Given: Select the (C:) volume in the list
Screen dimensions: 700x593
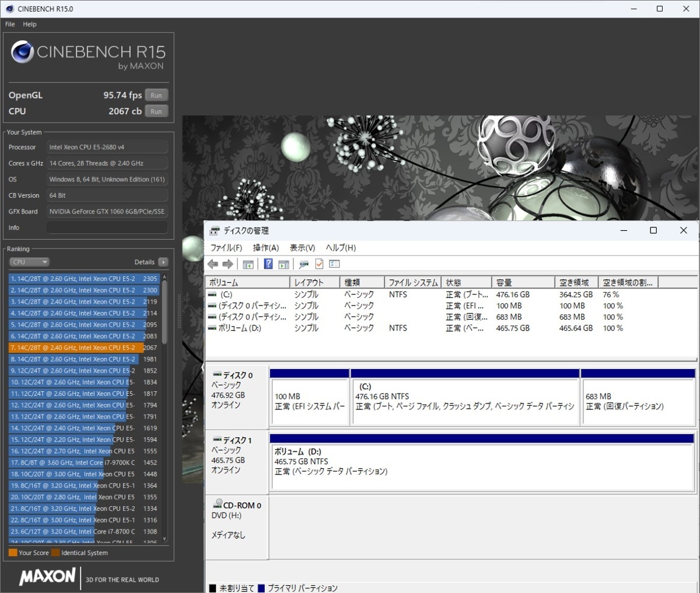Looking at the screenshot, I should click(432, 295).
